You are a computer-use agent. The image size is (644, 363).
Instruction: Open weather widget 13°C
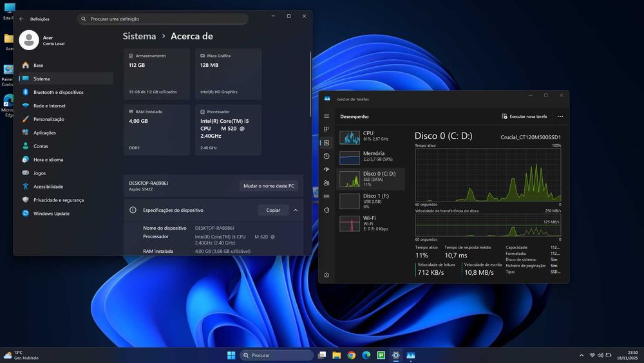pyautogui.click(x=21, y=355)
